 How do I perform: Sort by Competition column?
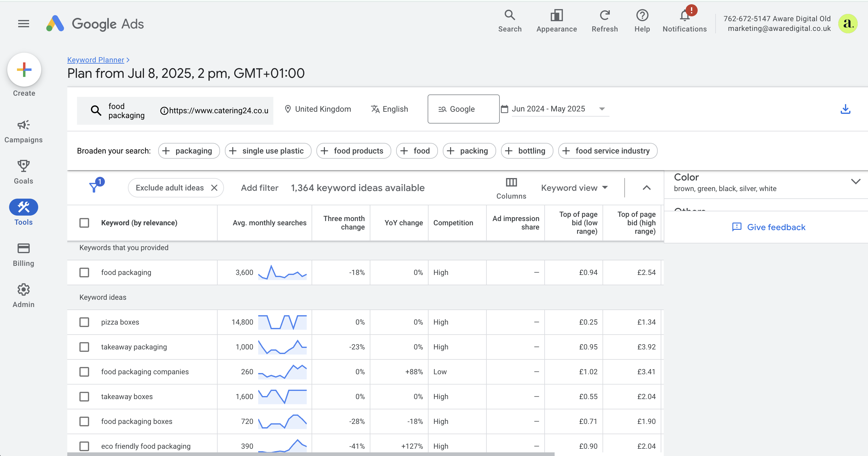453,223
